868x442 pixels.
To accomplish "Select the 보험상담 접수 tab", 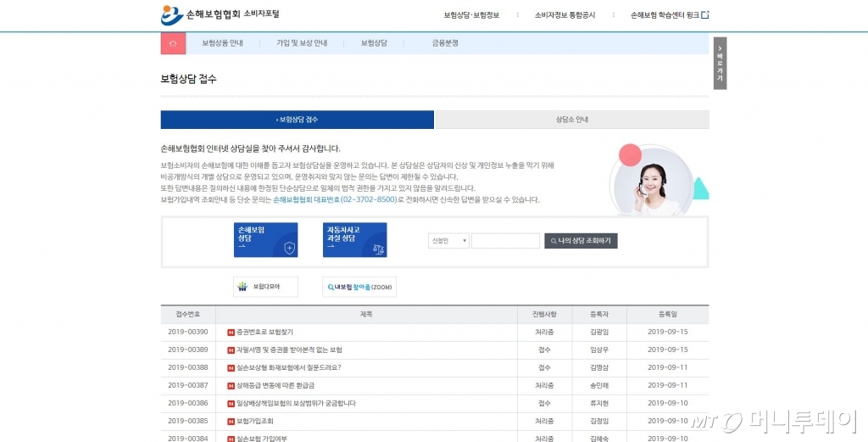I will (298, 120).
